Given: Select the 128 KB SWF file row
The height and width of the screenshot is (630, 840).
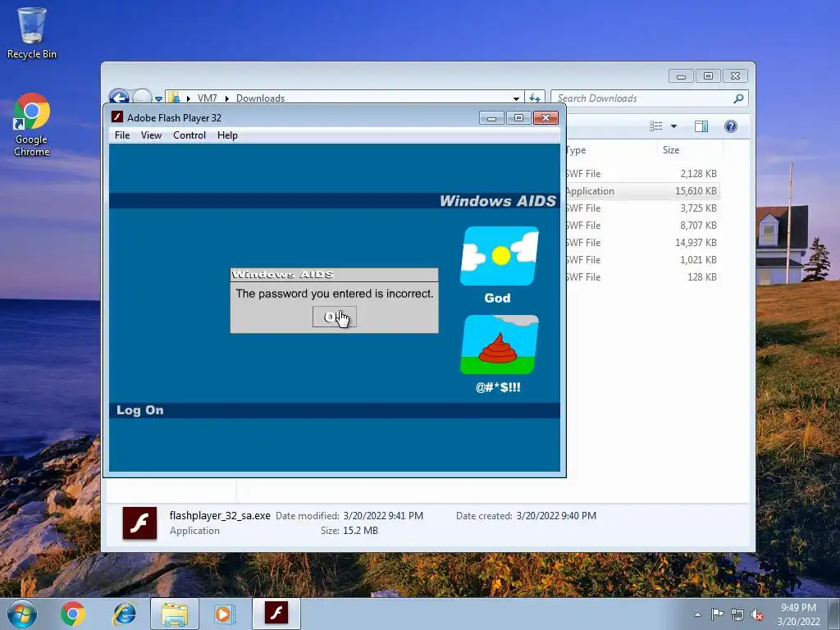Looking at the screenshot, I should [x=641, y=277].
